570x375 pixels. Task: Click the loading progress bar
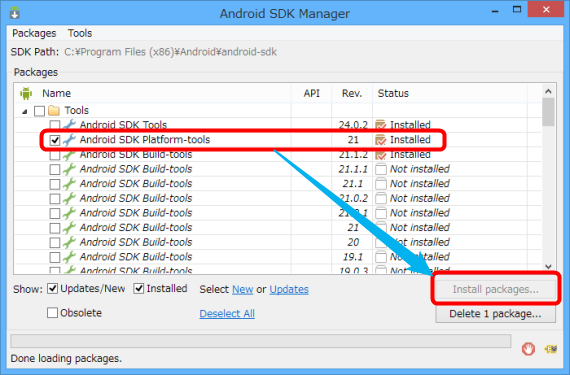point(261,341)
